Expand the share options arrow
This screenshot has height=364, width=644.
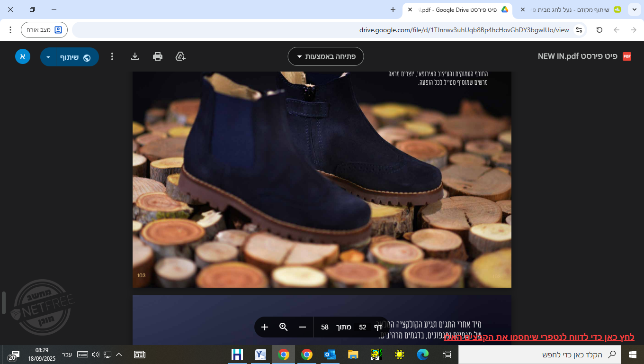tap(48, 57)
